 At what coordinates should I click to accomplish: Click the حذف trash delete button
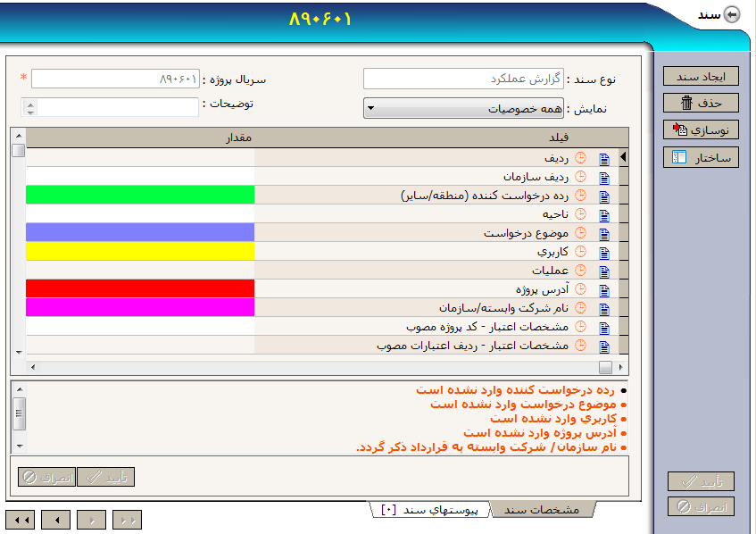coord(701,103)
